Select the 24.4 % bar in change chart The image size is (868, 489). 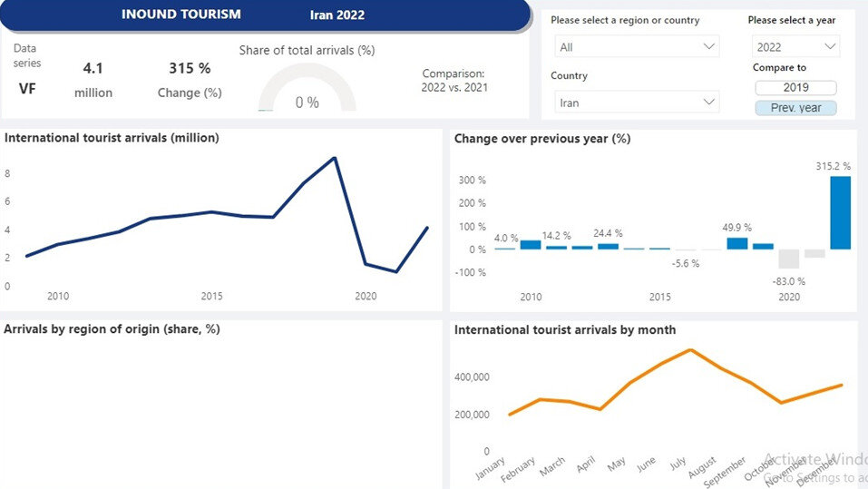608,246
